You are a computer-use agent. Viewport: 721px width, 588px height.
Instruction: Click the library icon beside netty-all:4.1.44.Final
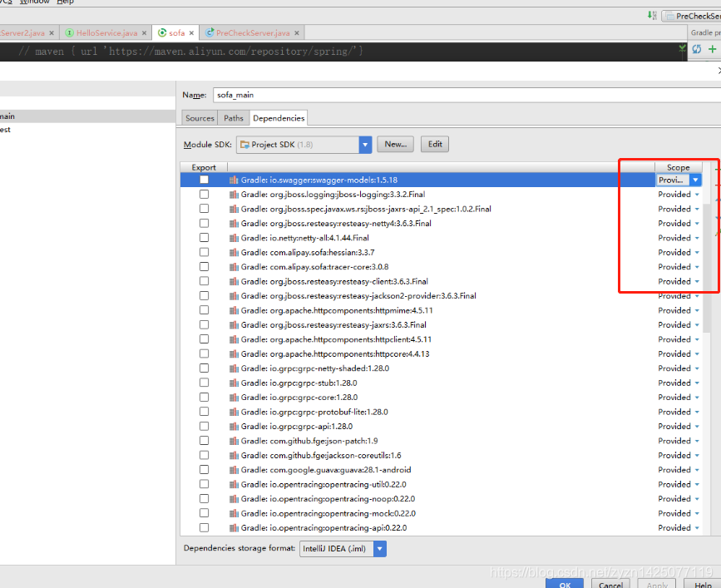[x=234, y=238]
